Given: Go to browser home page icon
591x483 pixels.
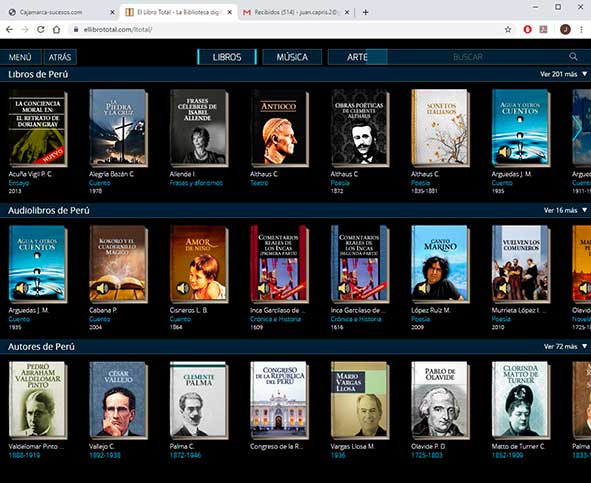Looking at the screenshot, I should tap(57, 29).
